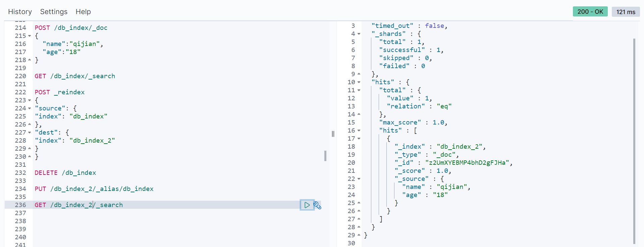Click the "_type" : "_doc" response line
Image resolution: width=644 pixels, height=247 pixels.
(x=427, y=155)
